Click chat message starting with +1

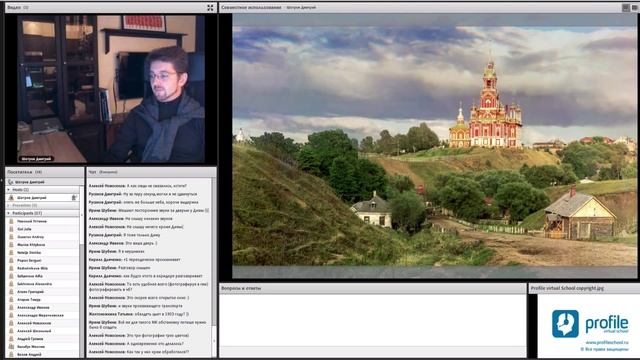coord(134,260)
